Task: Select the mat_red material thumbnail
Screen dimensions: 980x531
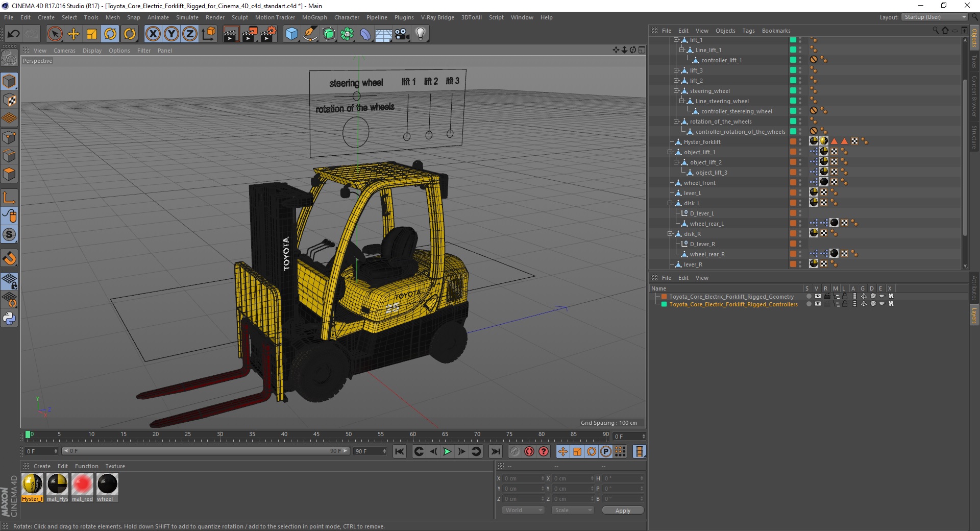Action: 82,484
